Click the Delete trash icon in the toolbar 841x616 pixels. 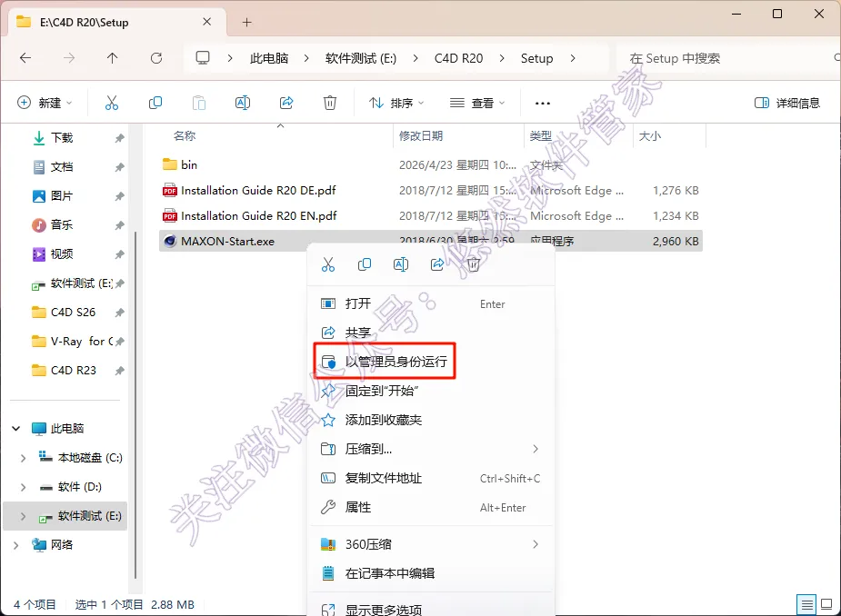(x=330, y=103)
